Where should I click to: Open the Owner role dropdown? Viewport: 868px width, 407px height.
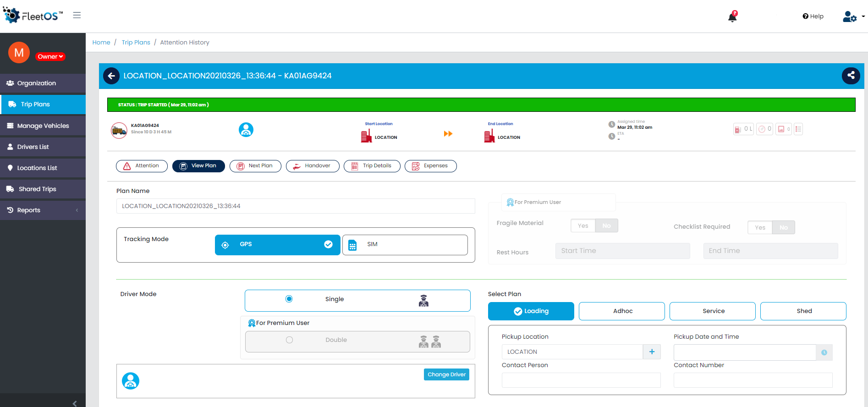tap(50, 57)
